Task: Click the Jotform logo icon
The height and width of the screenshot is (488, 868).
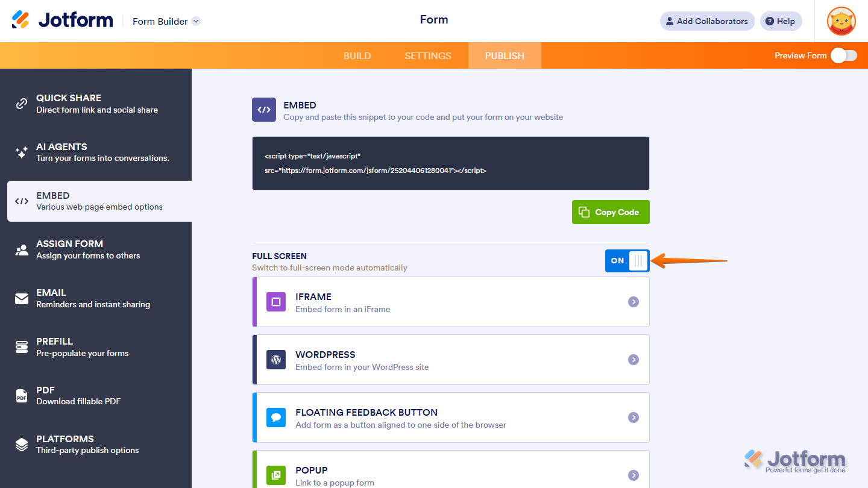Action: 20,20
